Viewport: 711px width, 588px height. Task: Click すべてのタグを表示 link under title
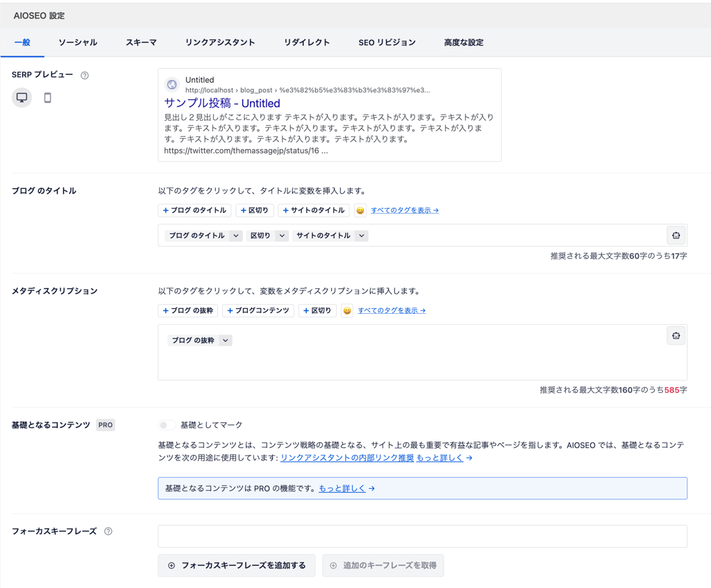(x=405, y=210)
